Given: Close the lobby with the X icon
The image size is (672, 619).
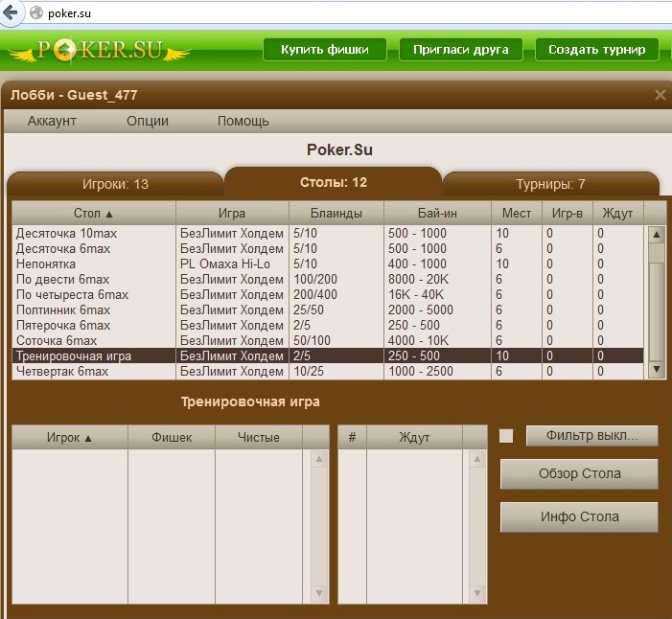Looking at the screenshot, I should [x=660, y=95].
